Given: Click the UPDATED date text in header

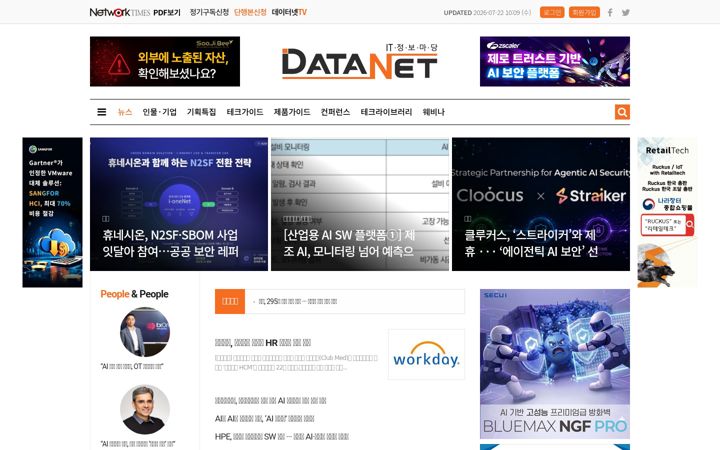Looking at the screenshot, I should click(487, 12).
